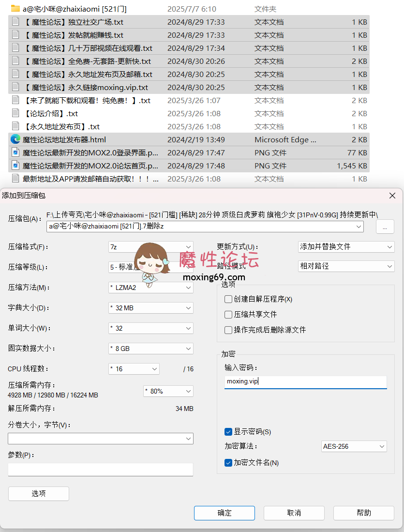Click the size value "77 KB"
Viewport: 404px width, 532px height.
pyautogui.click(x=357, y=152)
